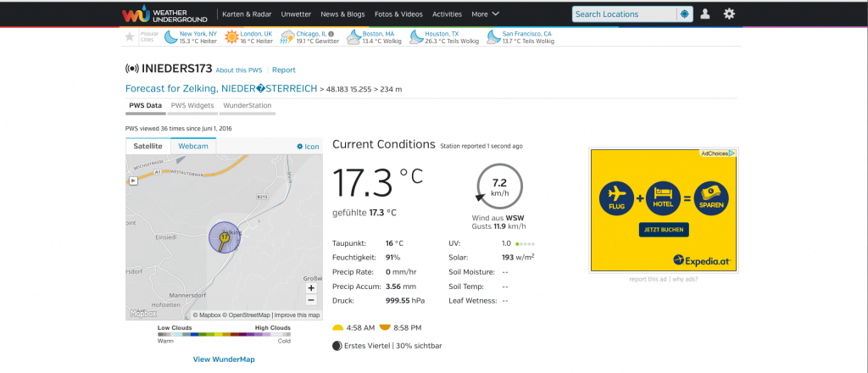Click the View WunderMap link
Image resolution: width=868 pixels, height=373 pixels.
point(224,359)
